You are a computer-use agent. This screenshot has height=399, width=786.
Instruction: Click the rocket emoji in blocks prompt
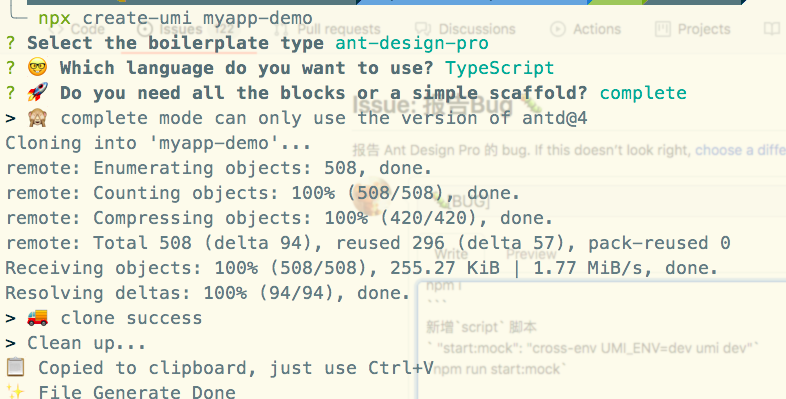pos(38,92)
